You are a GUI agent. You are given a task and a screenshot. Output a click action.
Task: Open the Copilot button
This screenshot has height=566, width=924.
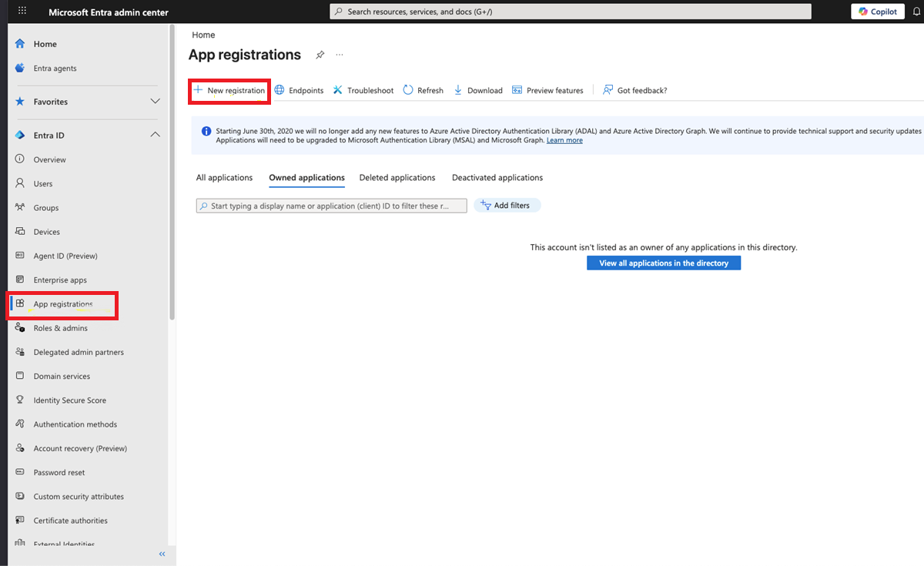pos(878,12)
